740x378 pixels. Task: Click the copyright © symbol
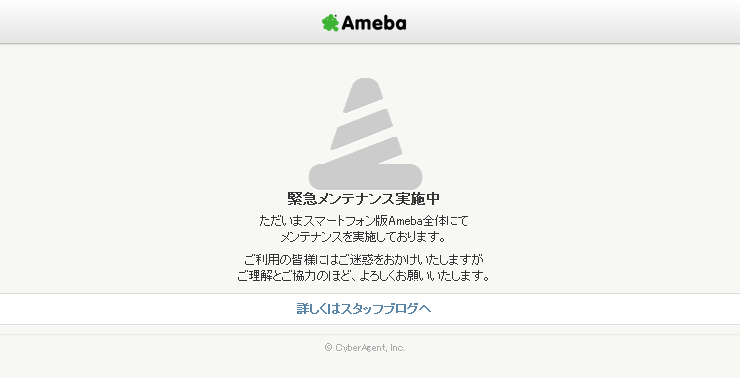coord(328,348)
